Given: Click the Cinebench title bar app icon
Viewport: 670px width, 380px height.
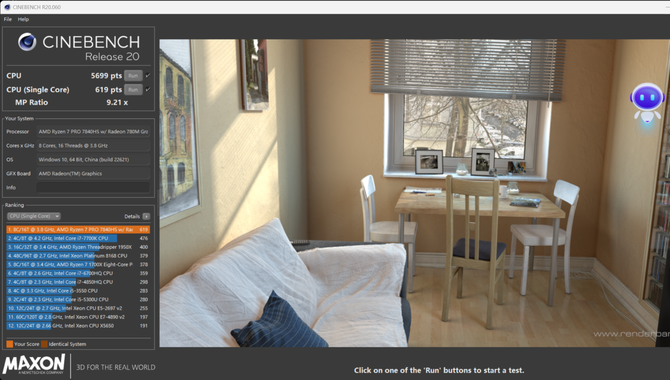Looking at the screenshot, I should [x=7, y=7].
